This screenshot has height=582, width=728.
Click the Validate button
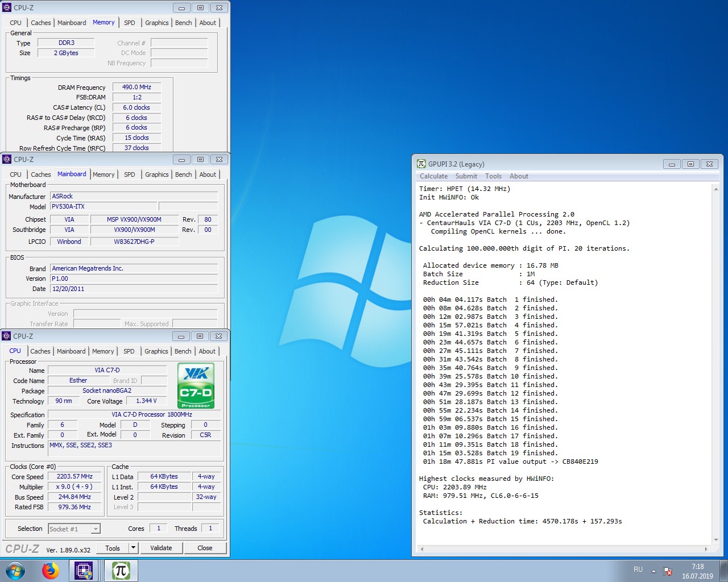pyautogui.click(x=161, y=548)
